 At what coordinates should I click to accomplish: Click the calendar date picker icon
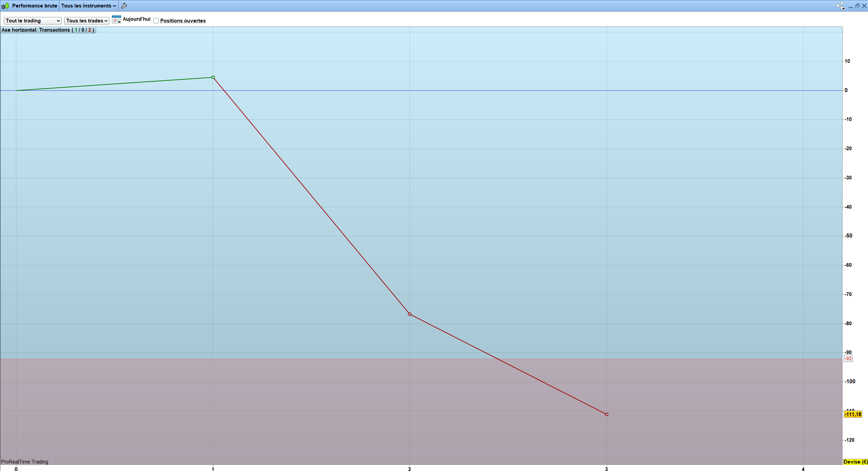pyautogui.click(x=116, y=19)
